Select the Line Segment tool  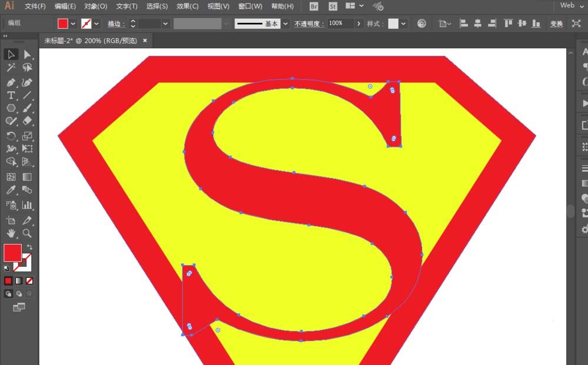[x=27, y=95]
